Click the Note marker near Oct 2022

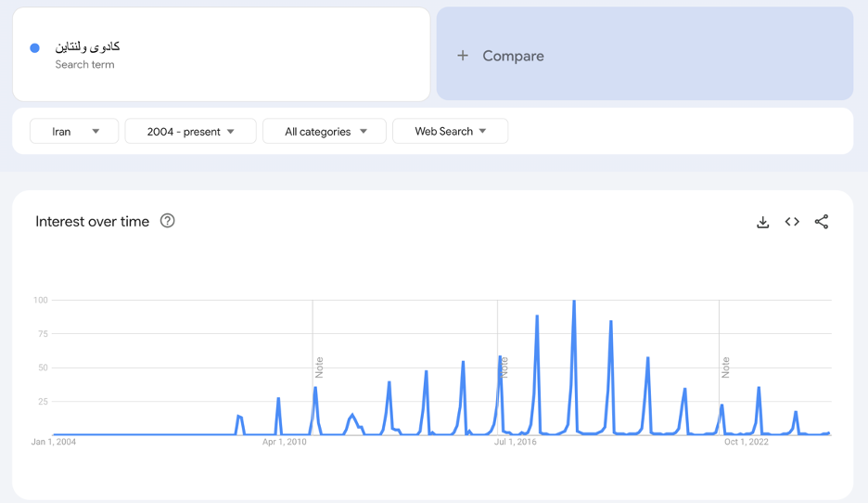point(726,368)
